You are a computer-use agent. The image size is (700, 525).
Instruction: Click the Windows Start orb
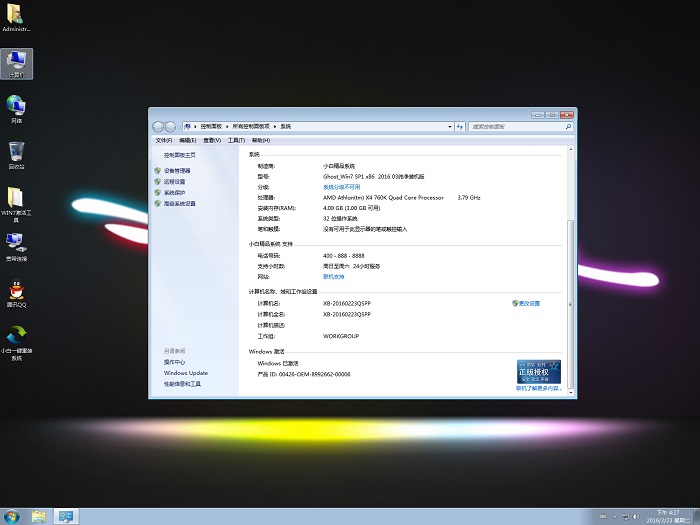(x=11, y=516)
